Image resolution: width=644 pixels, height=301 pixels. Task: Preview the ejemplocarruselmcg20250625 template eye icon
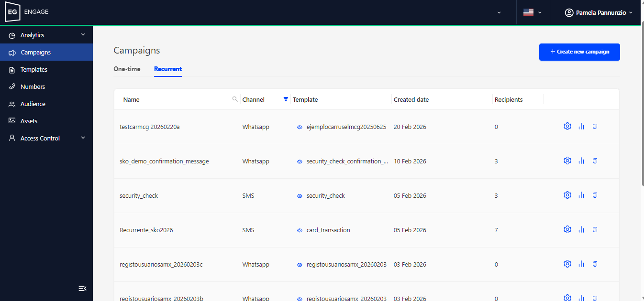[x=300, y=127]
